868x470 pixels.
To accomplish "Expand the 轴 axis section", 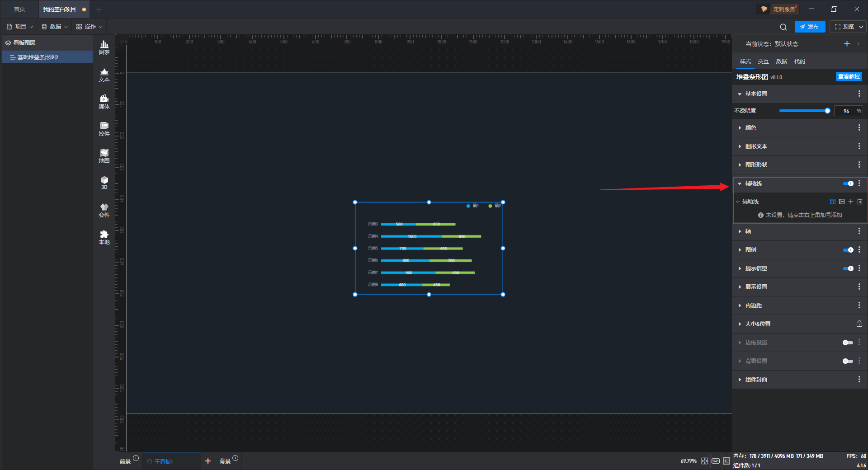I will coord(740,231).
